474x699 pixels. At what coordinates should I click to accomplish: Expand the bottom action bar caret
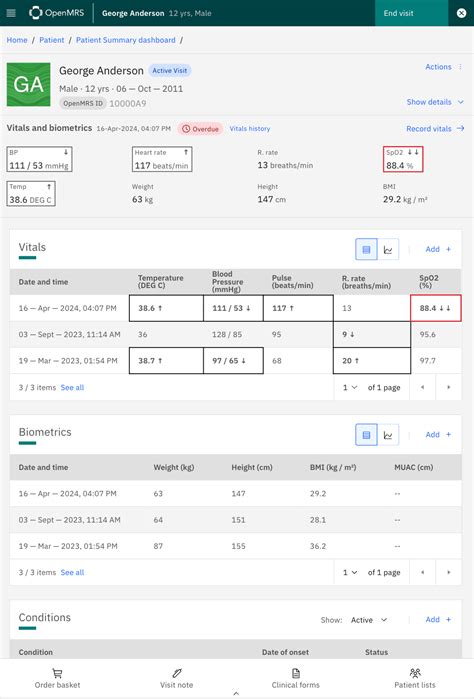click(x=236, y=693)
